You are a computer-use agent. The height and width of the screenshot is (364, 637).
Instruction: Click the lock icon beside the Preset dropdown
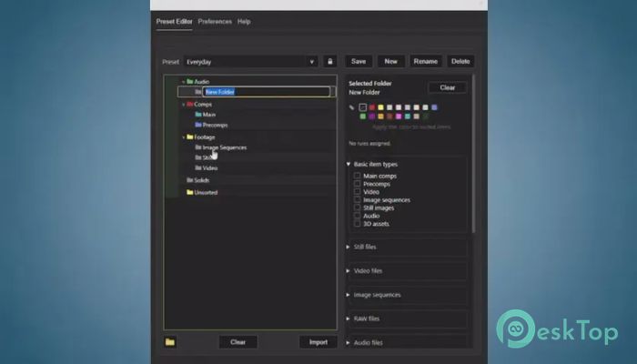(x=329, y=61)
